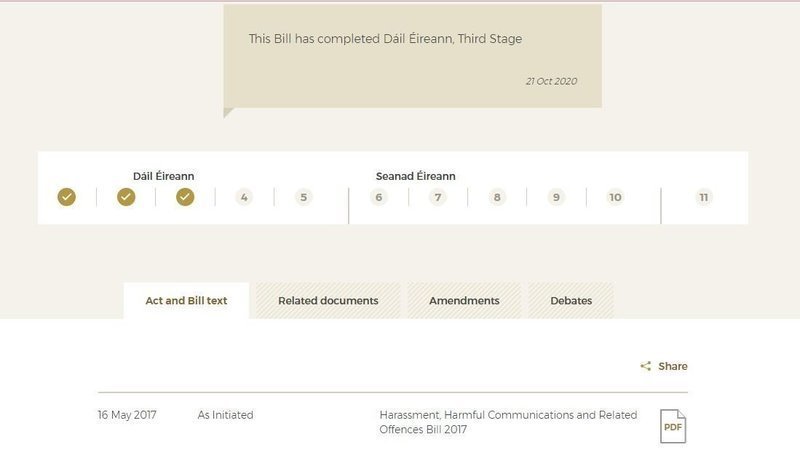The width and height of the screenshot is (800, 450).
Task: Click stage 8 circle in Seanad Éireann
Action: pyautogui.click(x=497, y=197)
